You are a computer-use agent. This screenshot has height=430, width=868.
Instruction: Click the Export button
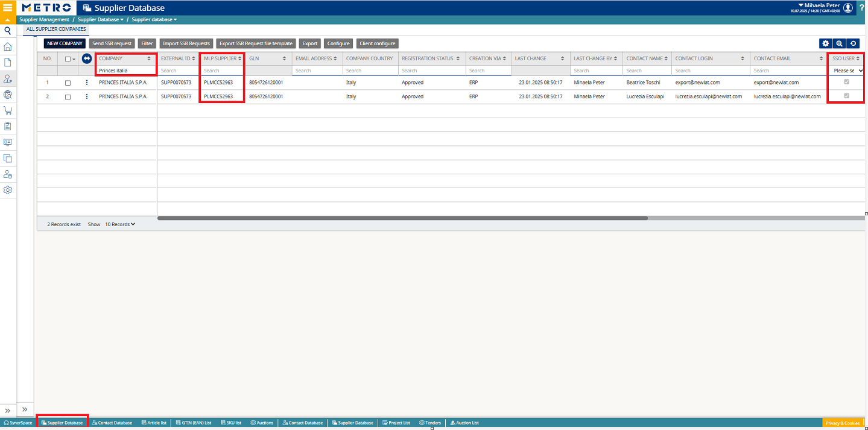[x=309, y=43]
